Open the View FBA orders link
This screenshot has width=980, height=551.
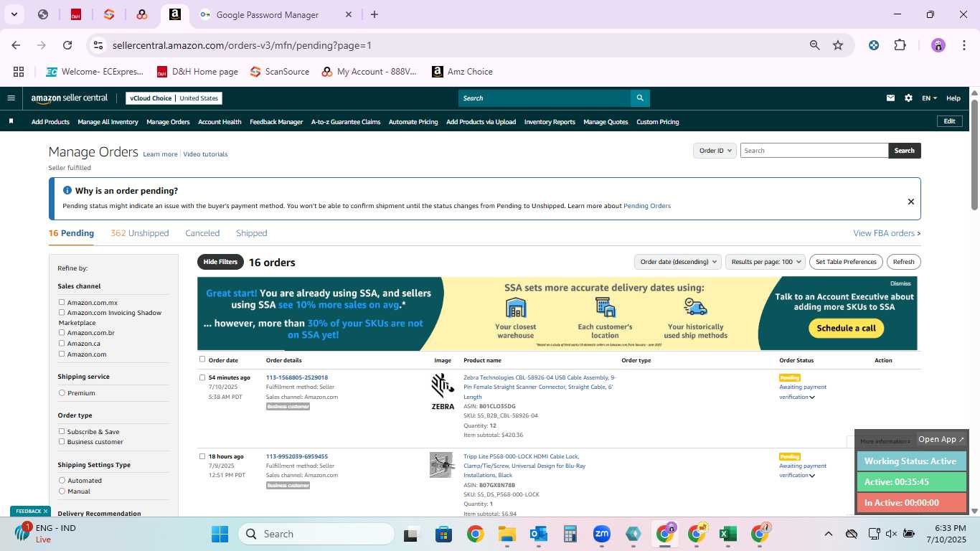coord(887,233)
